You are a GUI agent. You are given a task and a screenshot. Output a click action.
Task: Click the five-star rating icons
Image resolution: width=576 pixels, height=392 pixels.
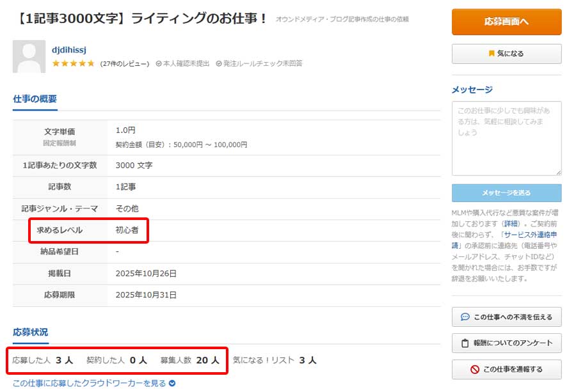(x=73, y=63)
